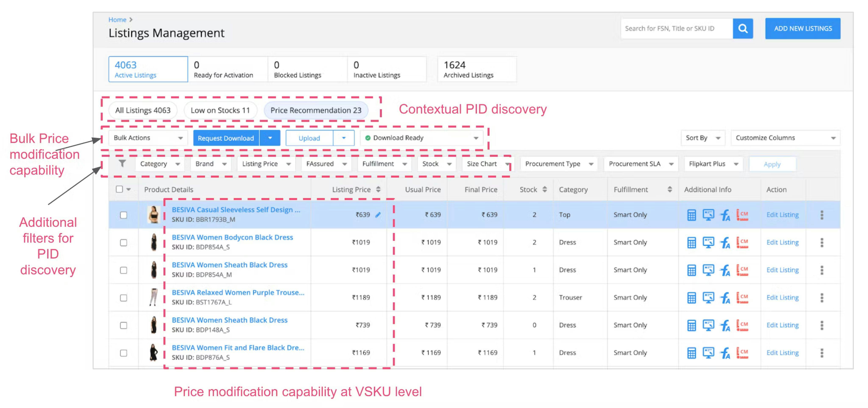Click fA icon for SKU BDP876A_S
Viewport: 868px width, 408px height.
pyautogui.click(x=725, y=353)
